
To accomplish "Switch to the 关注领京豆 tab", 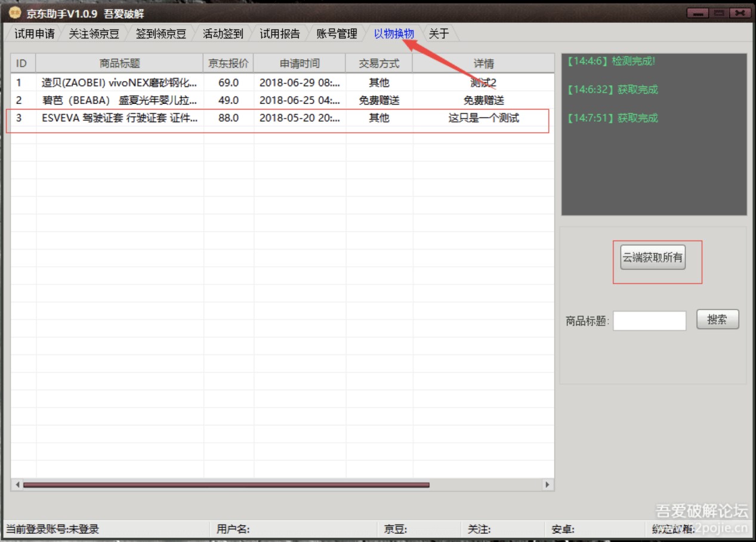I will pyautogui.click(x=94, y=34).
